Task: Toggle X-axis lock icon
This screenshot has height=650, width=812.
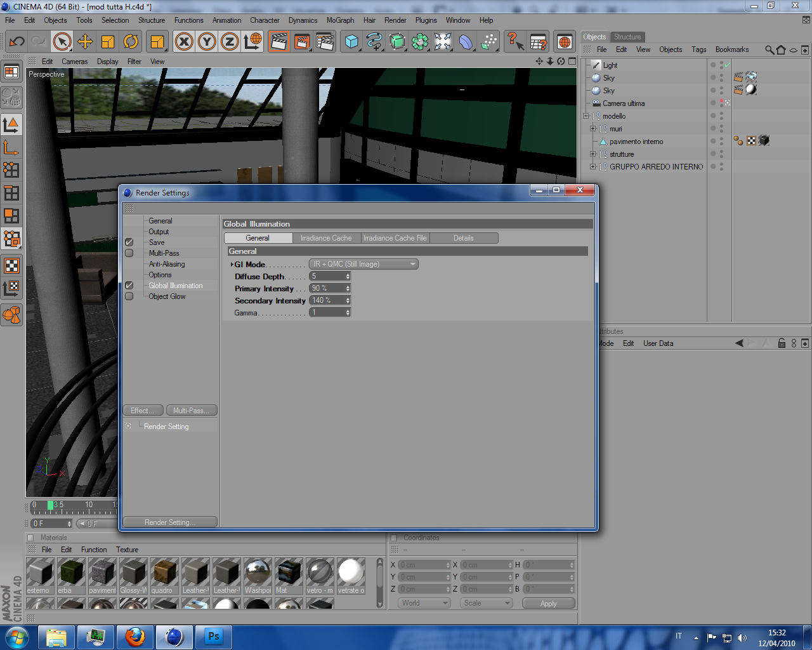Action: pyautogui.click(x=184, y=42)
